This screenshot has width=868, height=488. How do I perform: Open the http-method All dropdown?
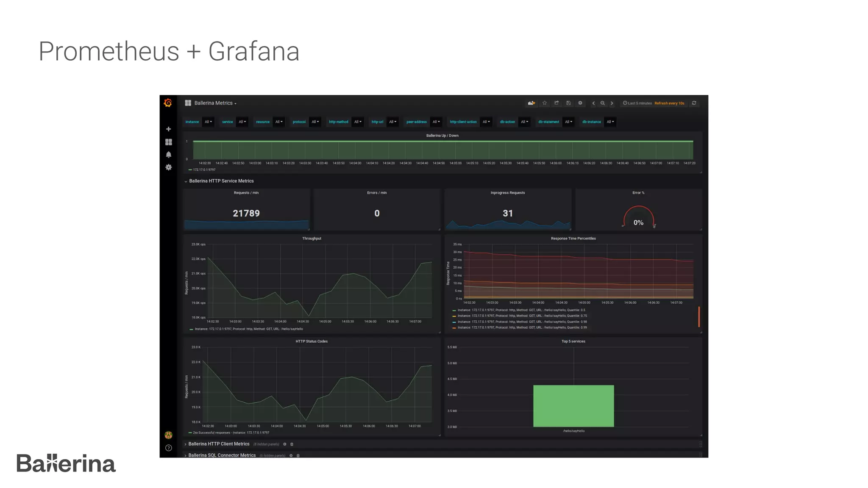click(358, 122)
